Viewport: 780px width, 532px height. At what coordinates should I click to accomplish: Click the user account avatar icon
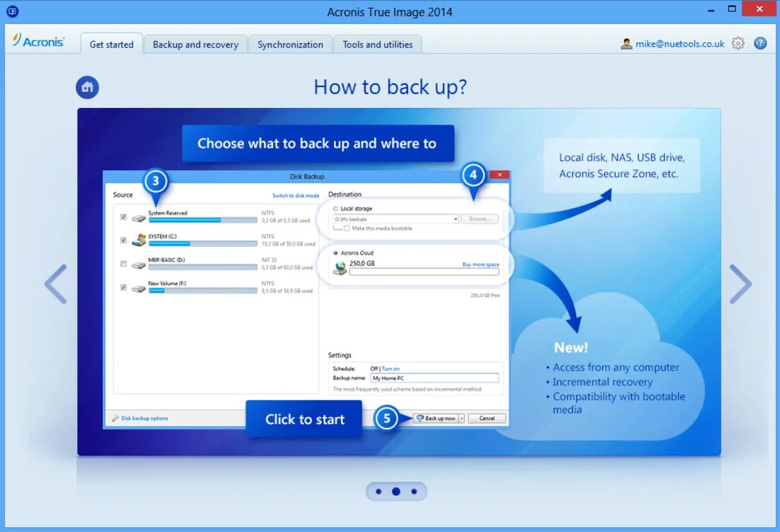(x=626, y=44)
